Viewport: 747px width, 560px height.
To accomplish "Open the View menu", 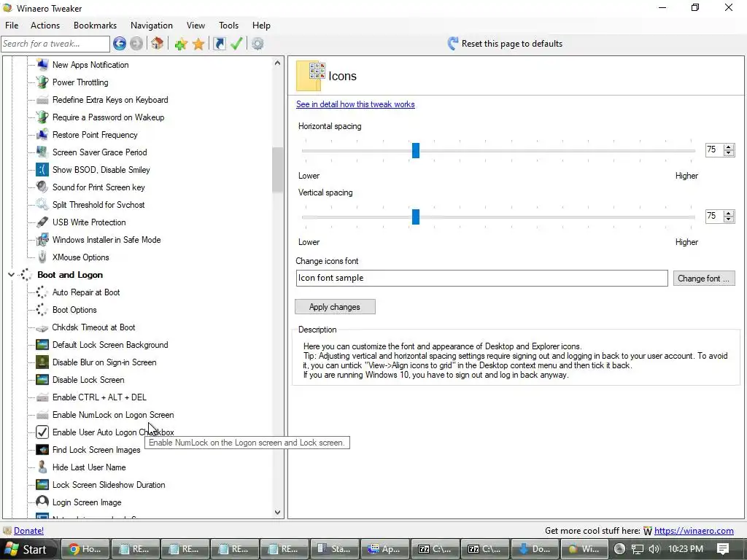I will [x=196, y=26].
